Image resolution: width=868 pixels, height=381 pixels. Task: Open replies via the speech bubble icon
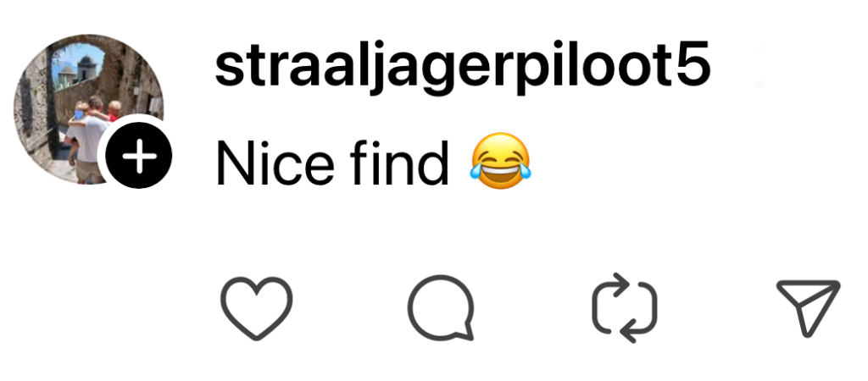point(441,307)
